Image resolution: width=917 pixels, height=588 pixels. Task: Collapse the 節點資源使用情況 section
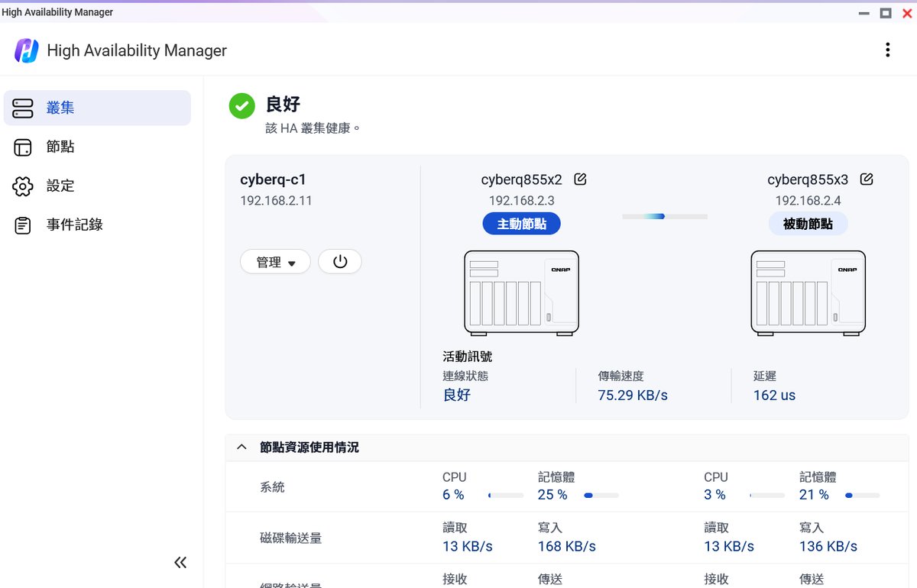242,447
